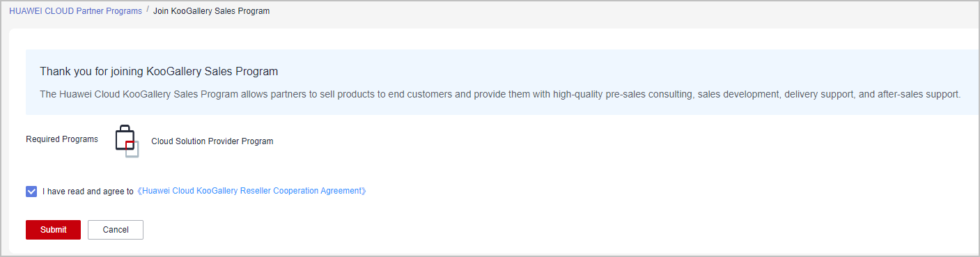Submit the KooGallery Sales Program application
The width and height of the screenshot is (980, 257).
[x=53, y=230]
